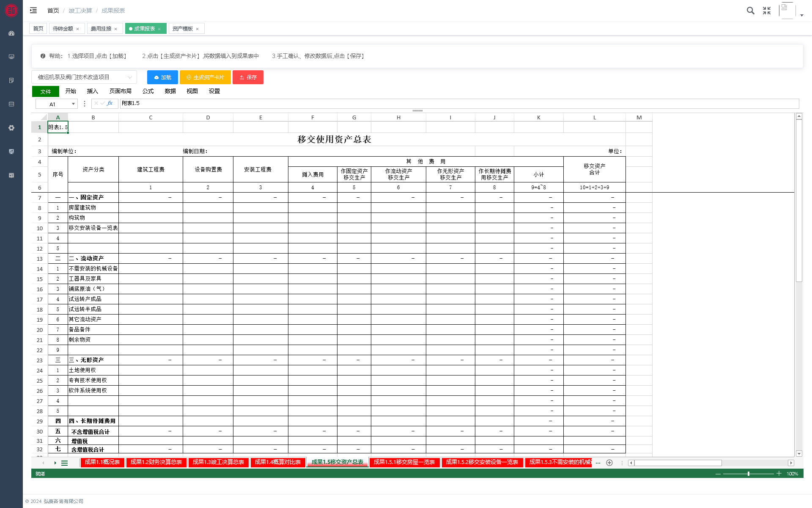Expand the name box A1 dropdown
Screen dimensions: 812x508
[x=73, y=104]
